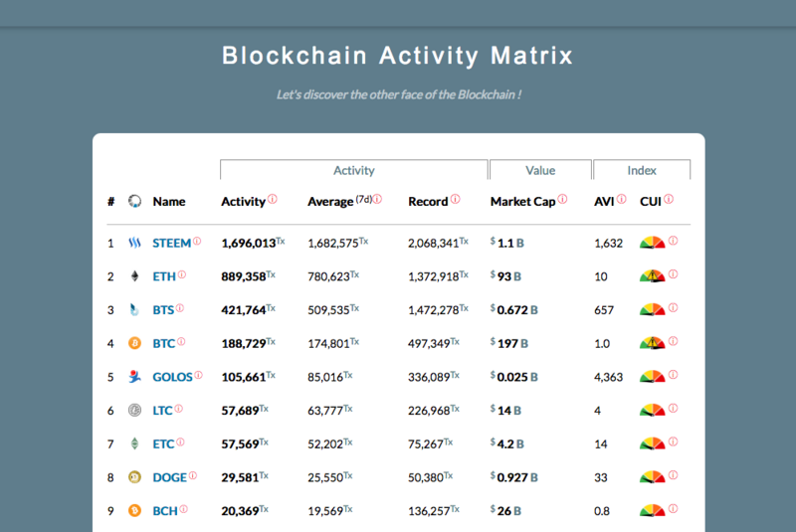Click the Ethereum logo icon

click(134, 276)
